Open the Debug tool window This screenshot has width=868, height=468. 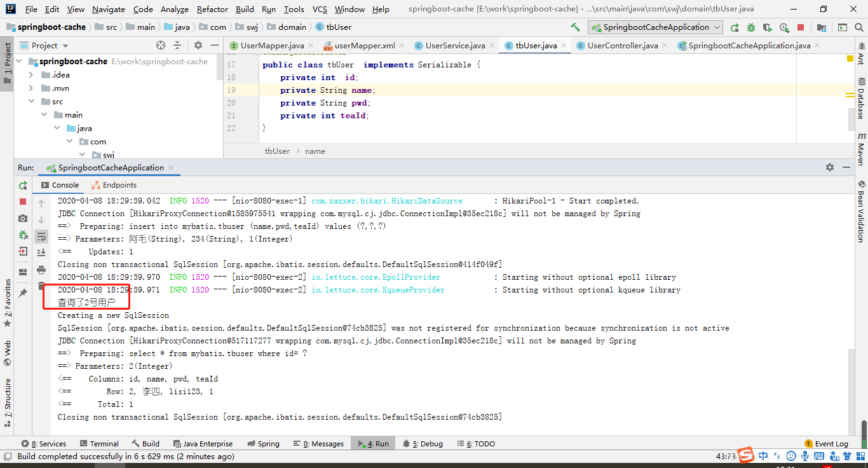[x=423, y=444]
